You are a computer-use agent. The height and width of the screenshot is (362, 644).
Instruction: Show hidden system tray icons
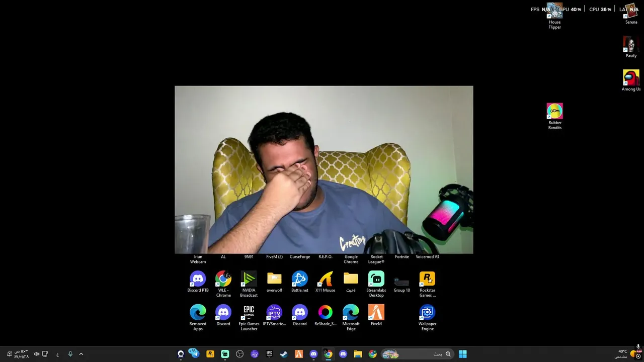pos(81,354)
